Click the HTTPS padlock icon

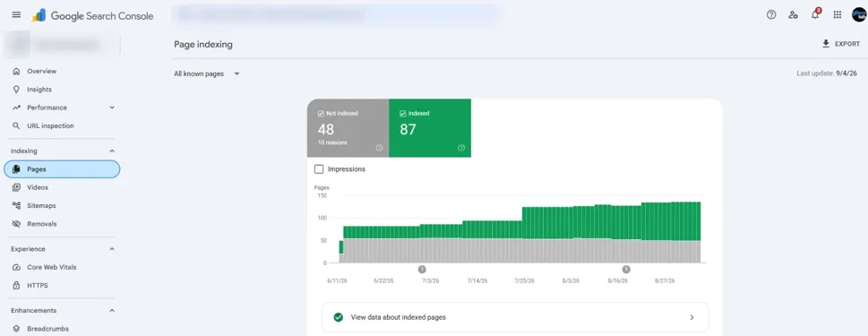pos(16,286)
